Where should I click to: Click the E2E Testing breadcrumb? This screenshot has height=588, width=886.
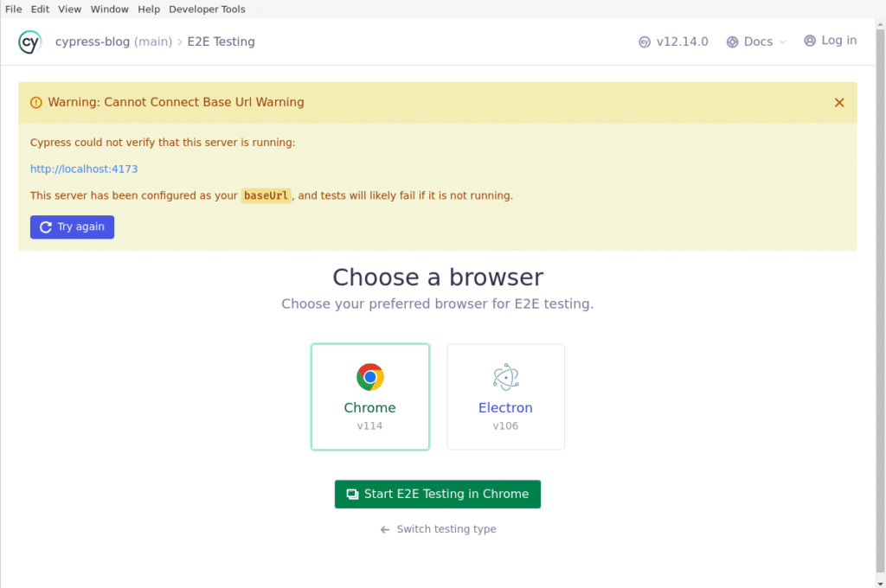(221, 42)
